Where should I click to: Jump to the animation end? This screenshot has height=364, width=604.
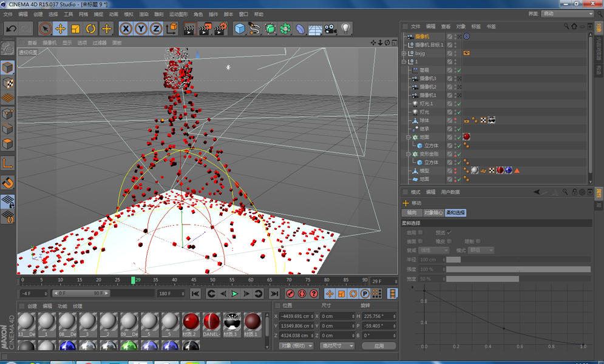(x=274, y=294)
